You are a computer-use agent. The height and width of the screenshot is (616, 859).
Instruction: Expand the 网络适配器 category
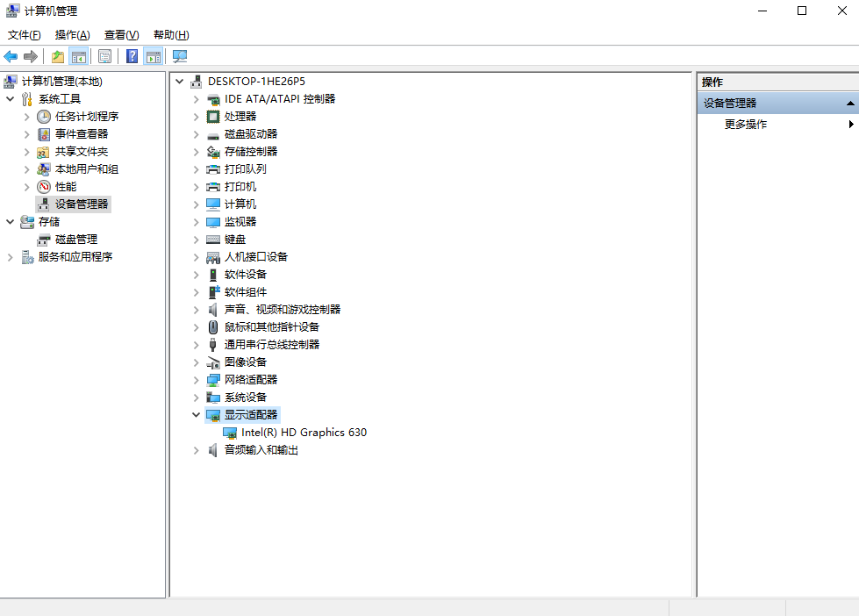tap(197, 380)
